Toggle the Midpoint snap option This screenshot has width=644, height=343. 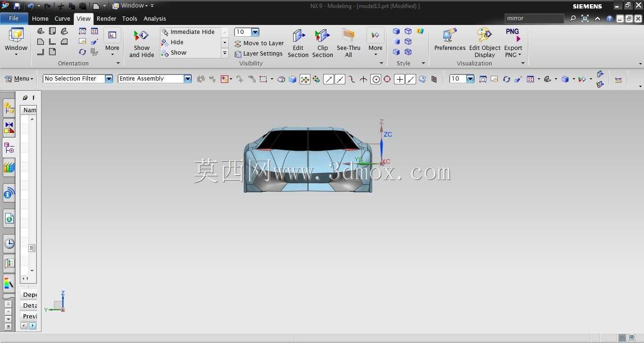click(x=340, y=79)
